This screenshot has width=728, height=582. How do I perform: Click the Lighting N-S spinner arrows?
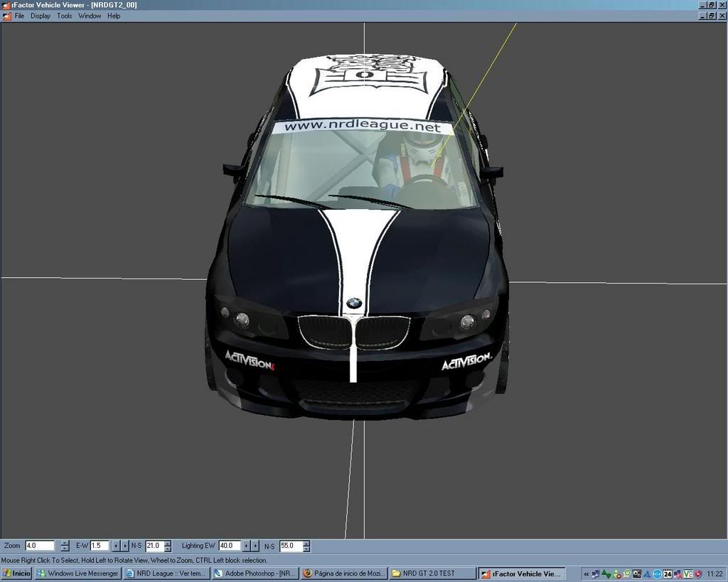306,546
